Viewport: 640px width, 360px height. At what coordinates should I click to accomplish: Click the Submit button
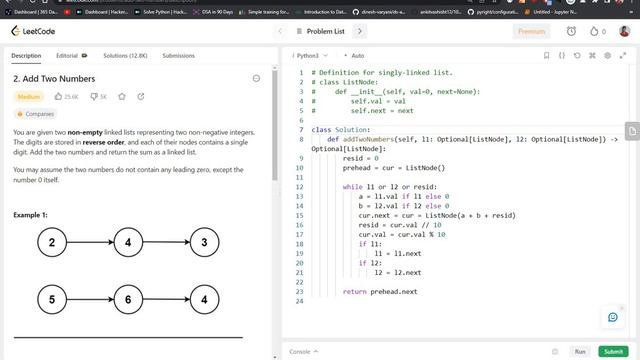[x=613, y=351]
